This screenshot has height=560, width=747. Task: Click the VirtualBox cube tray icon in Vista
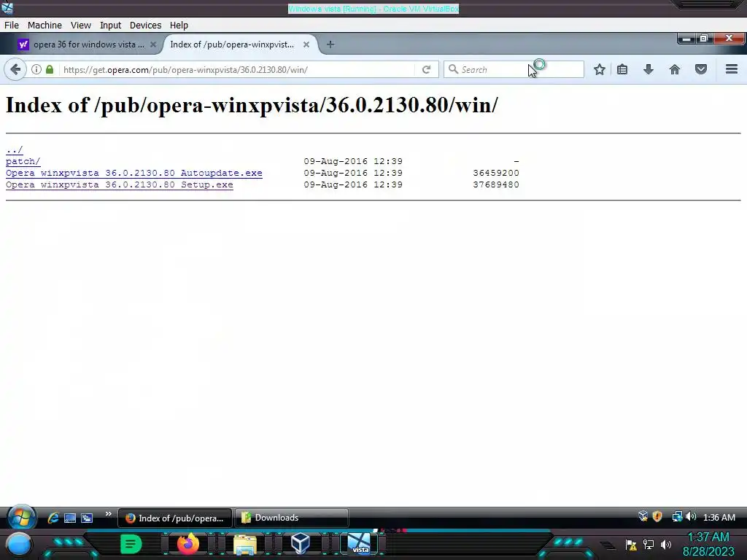643,516
